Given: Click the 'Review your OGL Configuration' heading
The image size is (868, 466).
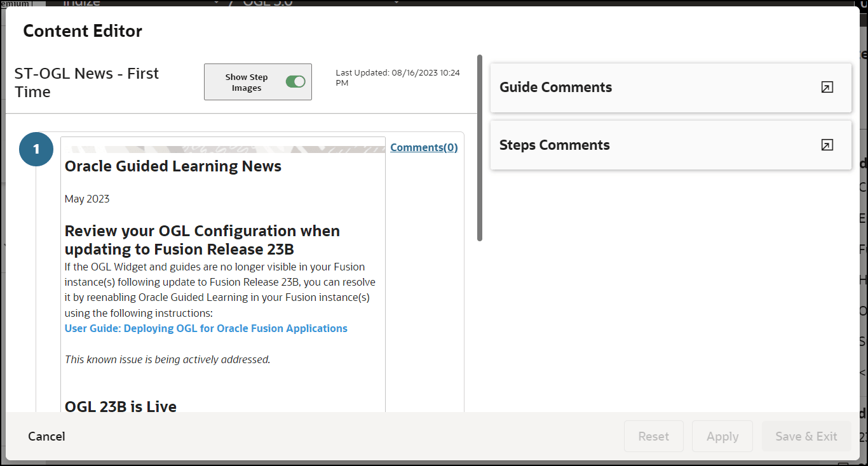Looking at the screenshot, I should [202, 239].
